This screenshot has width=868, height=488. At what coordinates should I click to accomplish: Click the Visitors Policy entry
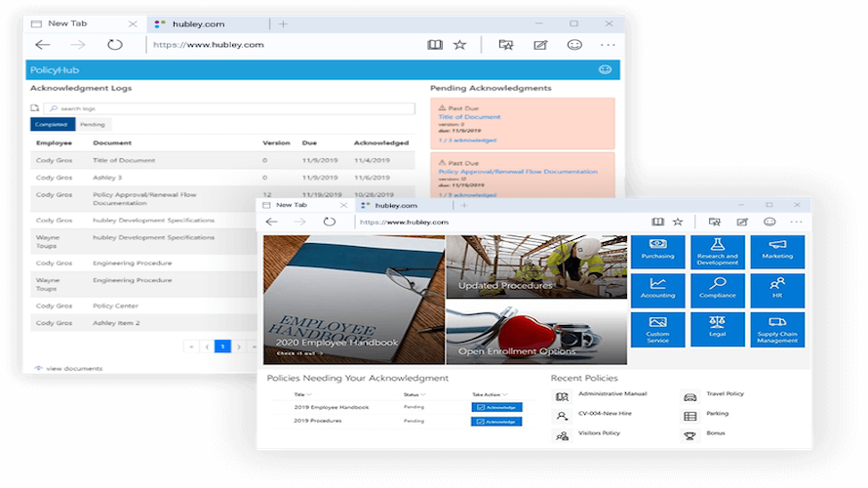click(599, 433)
